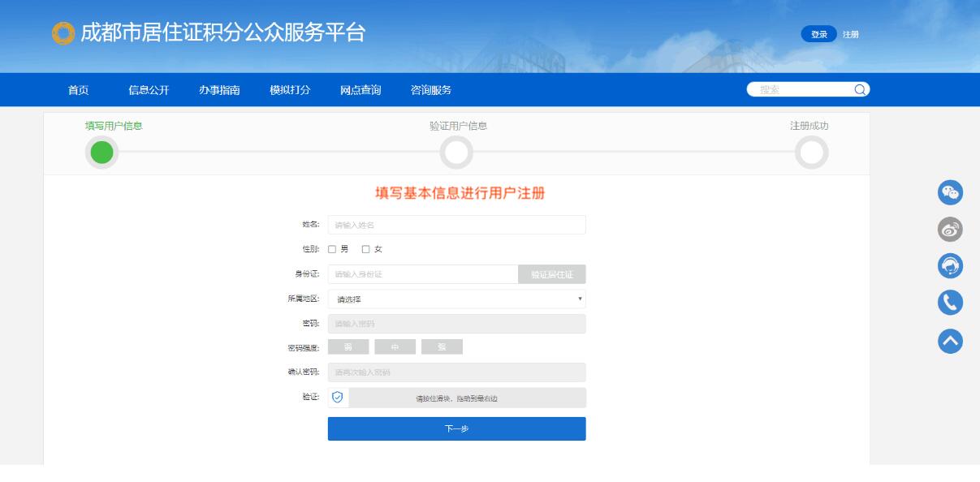Open the WeChat sidebar icon

pyautogui.click(x=950, y=192)
